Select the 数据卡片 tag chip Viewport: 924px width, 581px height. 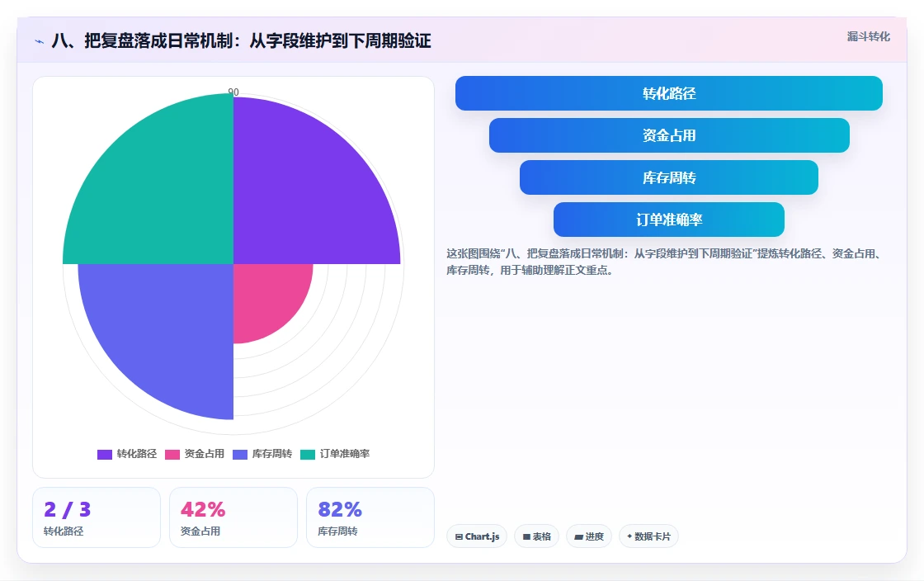pos(648,536)
